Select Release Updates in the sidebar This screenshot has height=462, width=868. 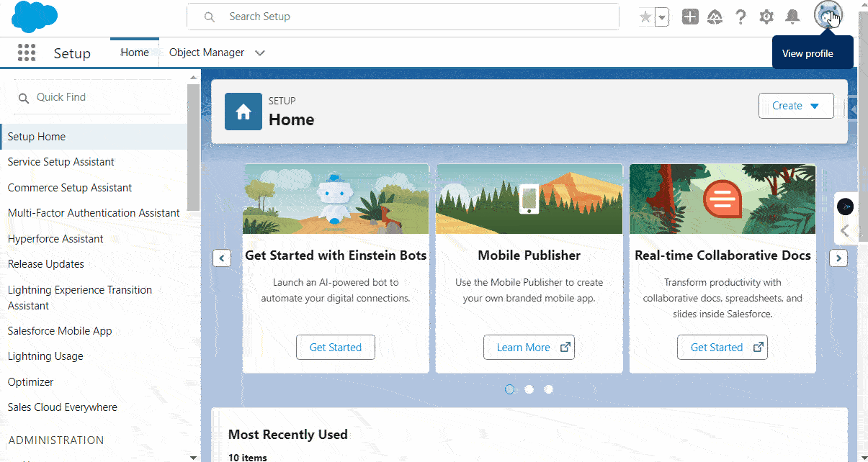click(46, 264)
